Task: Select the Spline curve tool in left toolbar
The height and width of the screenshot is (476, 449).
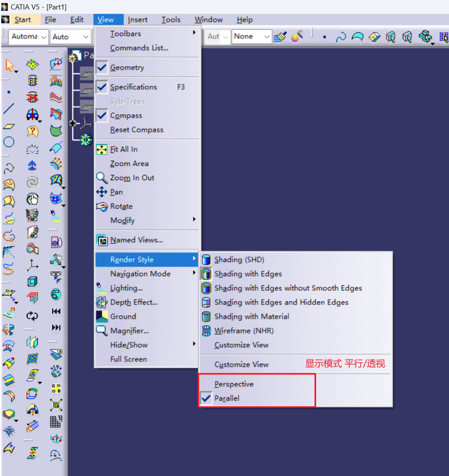Action: 9,168
